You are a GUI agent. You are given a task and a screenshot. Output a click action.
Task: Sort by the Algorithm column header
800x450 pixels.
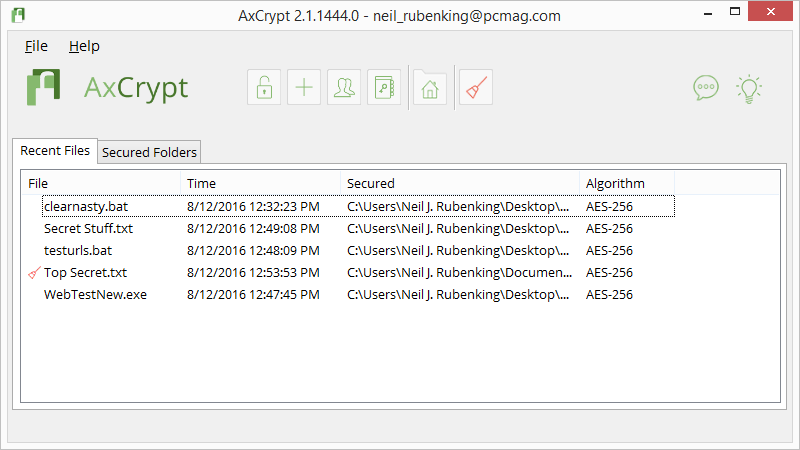coord(627,183)
